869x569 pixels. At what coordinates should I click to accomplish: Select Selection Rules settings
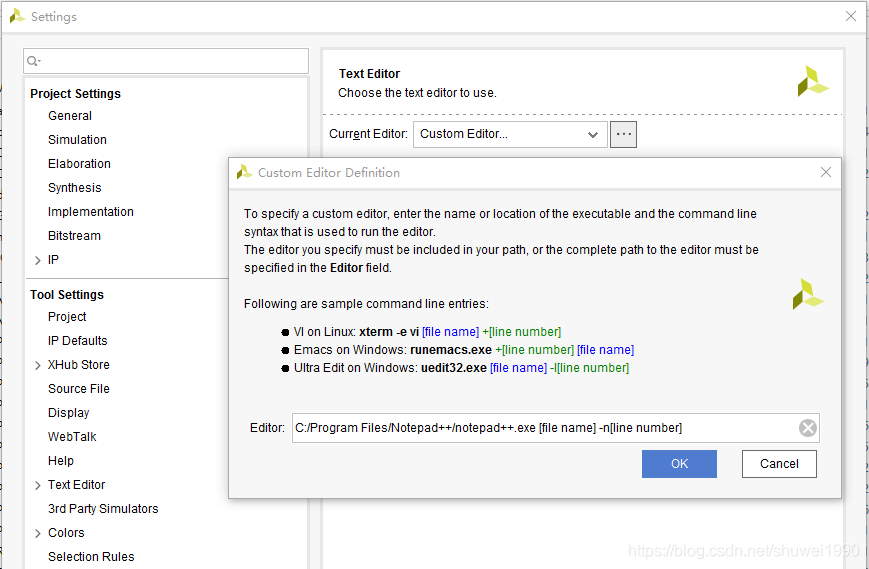91,557
